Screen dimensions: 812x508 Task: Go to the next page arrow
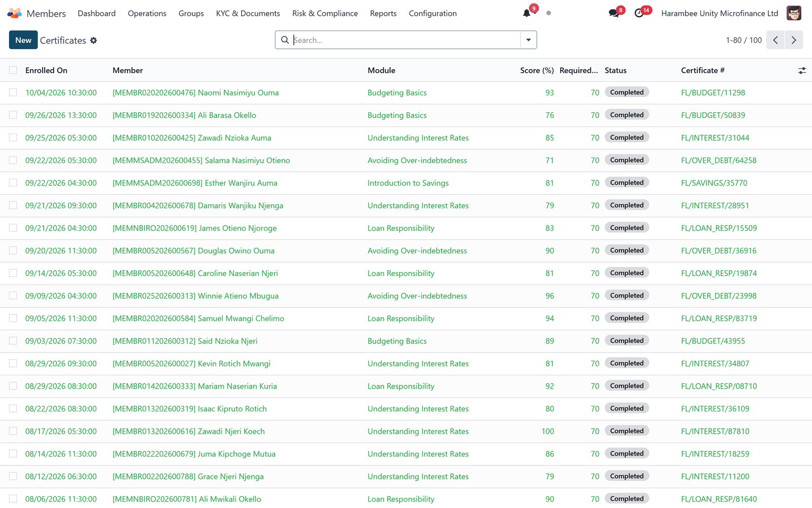(794, 40)
